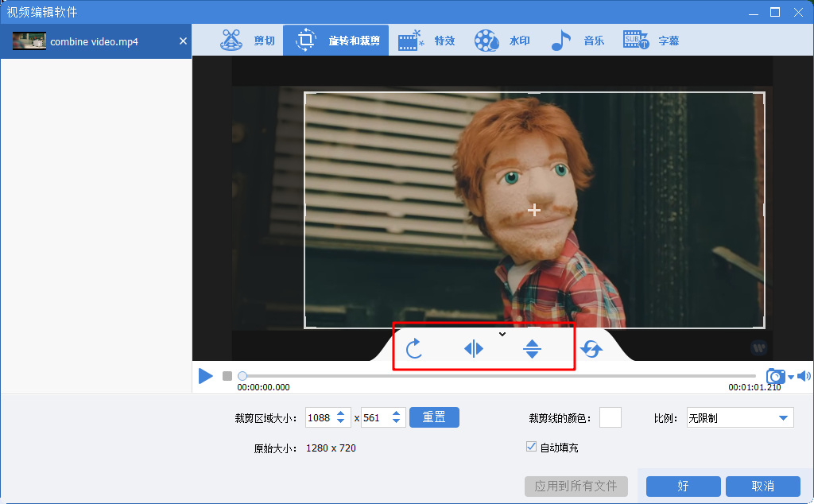The width and height of the screenshot is (814, 504).
Task: Collapse the rotate toolbar chevron
Action: (x=502, y=334)
